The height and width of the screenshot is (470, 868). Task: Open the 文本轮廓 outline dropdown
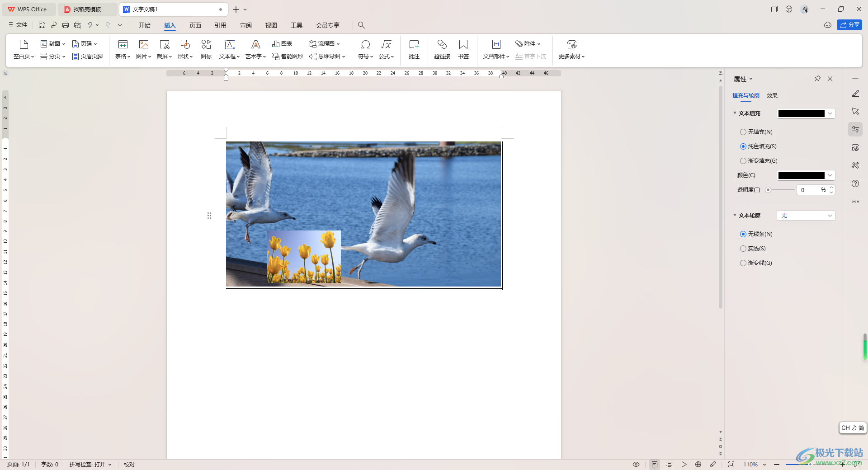(x=806, y=216)
